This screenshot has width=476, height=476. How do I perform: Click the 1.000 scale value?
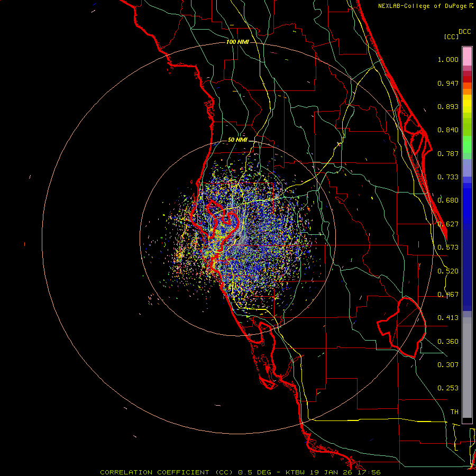click(x=448, y=59)
